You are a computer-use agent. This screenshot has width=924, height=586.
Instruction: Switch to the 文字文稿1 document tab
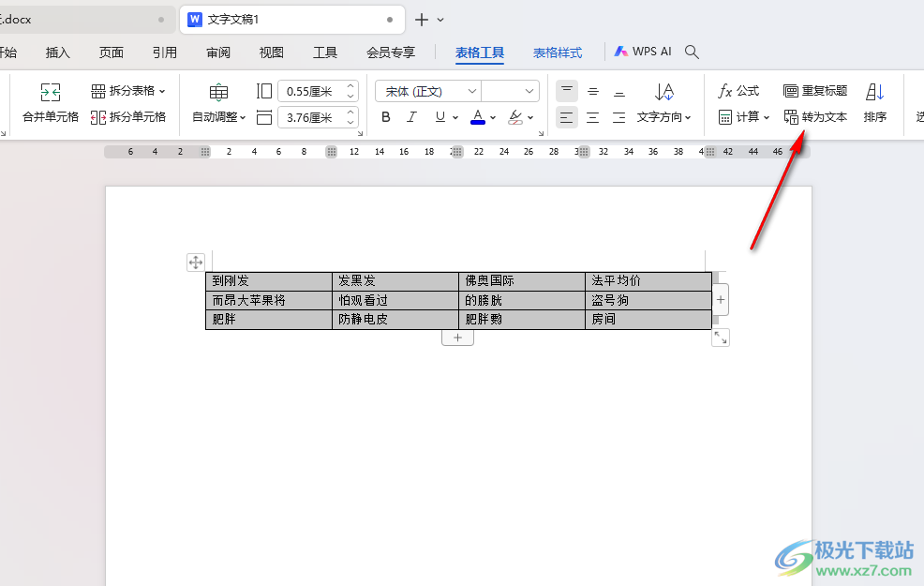point(292,20)
